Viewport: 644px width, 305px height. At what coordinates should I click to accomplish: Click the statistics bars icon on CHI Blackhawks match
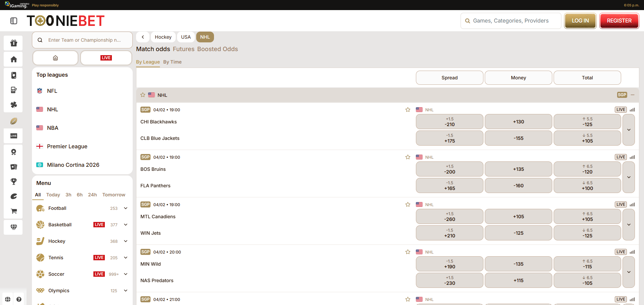click(x=633, y=110)
